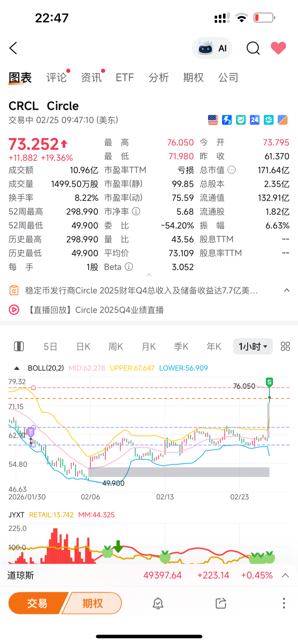Viewport: 298px width, 644px height.
Task: Switch to 图表 tab
Action: 20,77
